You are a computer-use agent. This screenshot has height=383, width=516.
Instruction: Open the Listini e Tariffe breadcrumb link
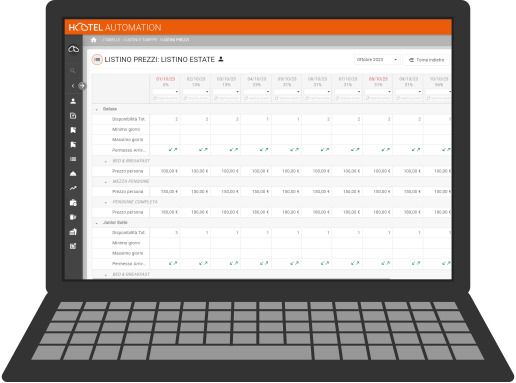140,40
